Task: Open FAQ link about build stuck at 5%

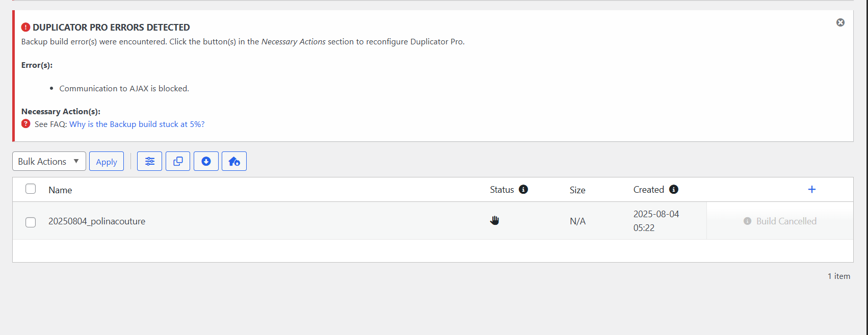Action: point(137,124)
